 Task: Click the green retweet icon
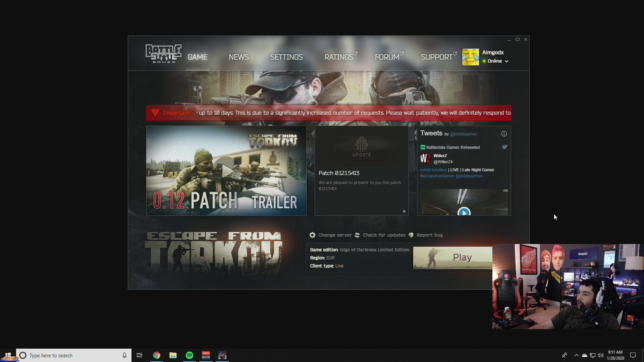[x=423, y=147]
